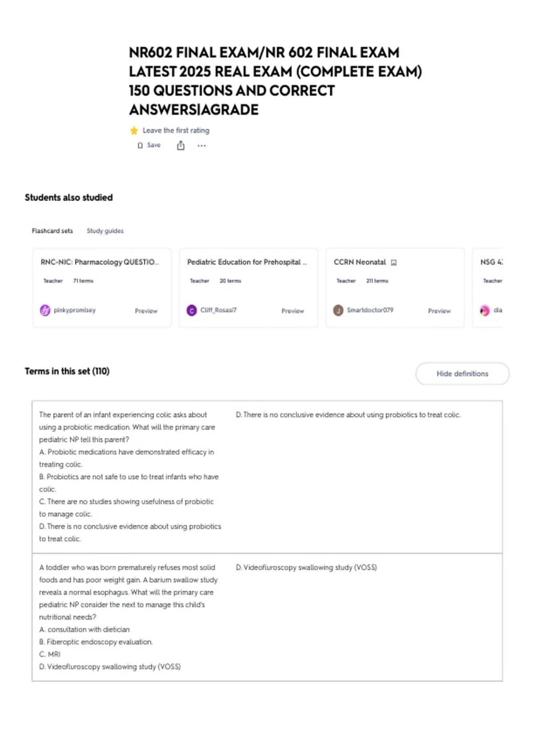This screenshot has height=756, width=534.
Task: Click Leave the first rating link
Action: click(x=176, y=130)
